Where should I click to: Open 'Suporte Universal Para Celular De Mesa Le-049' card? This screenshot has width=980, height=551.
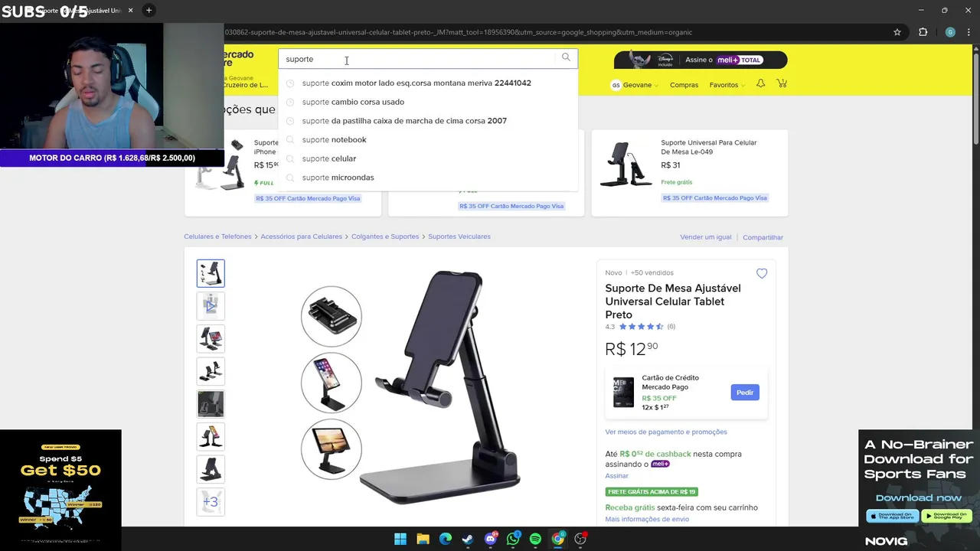[690, 173]
